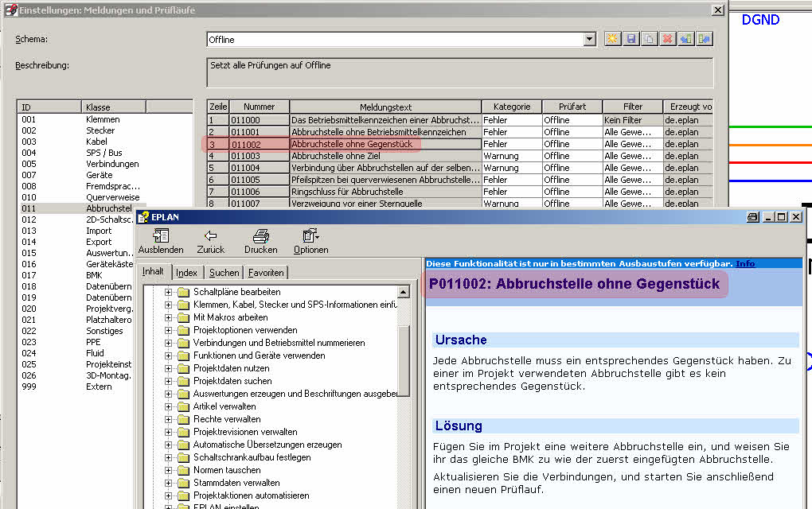Select the Stammdaten verwalten folder icon
This screenshot has height=509, width=812.
click(184, 483)
